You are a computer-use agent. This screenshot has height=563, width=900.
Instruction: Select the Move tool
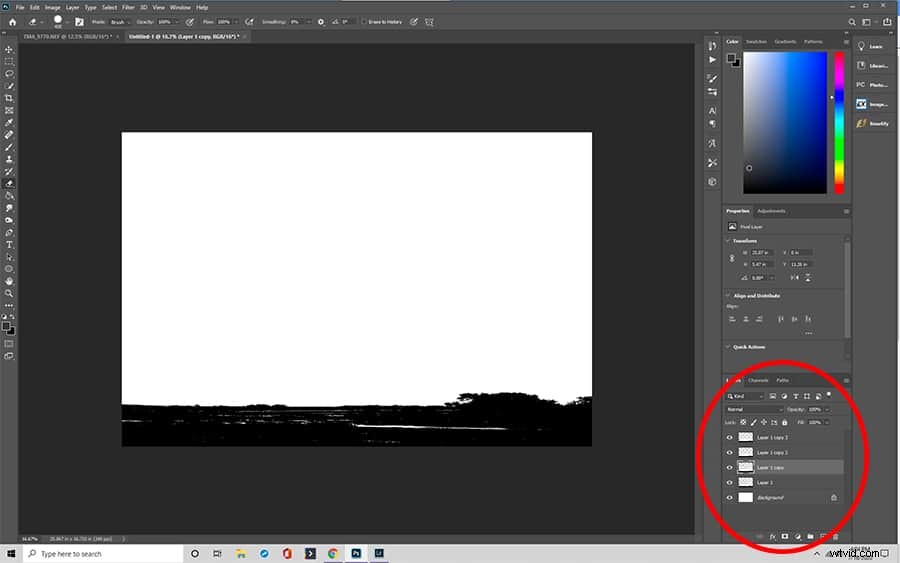(x=9, y=49)
